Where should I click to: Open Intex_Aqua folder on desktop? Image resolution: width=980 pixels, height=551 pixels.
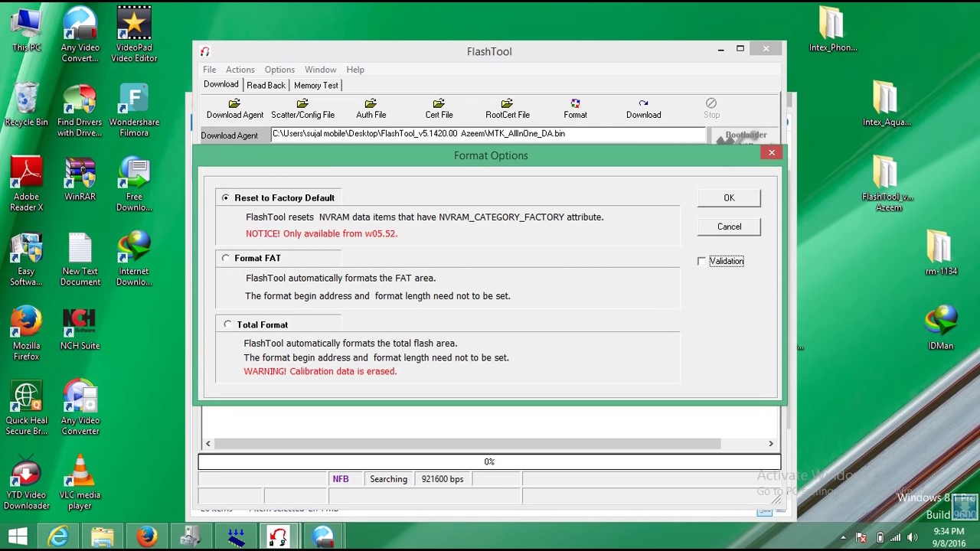pyautogui.click(x=887, y=104)
